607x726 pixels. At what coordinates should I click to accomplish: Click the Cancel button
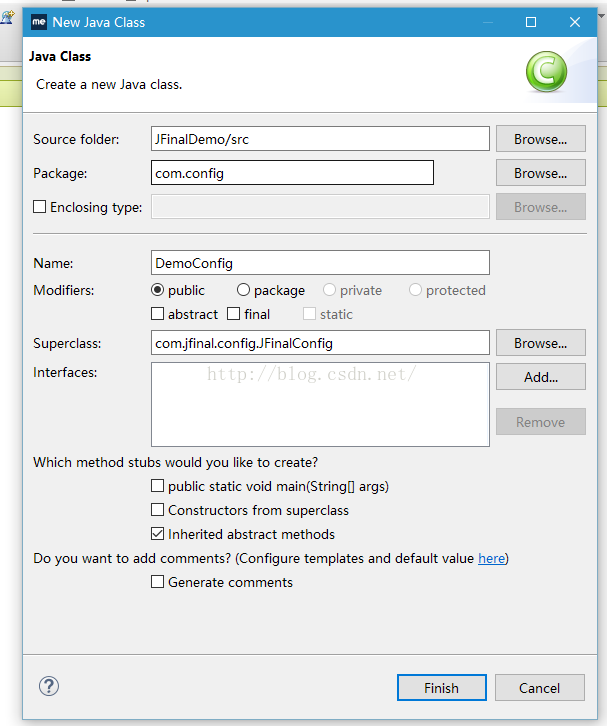[539, 688]
